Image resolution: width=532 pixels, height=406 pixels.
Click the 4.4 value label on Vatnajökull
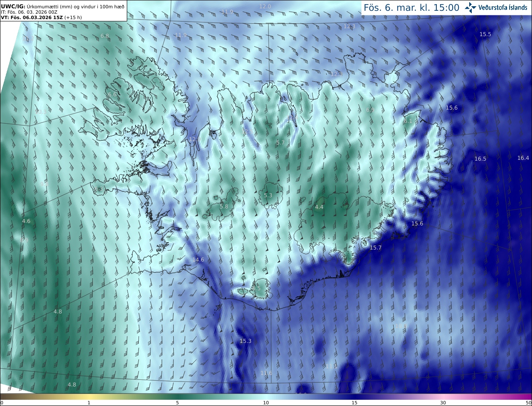click(319, 207)
